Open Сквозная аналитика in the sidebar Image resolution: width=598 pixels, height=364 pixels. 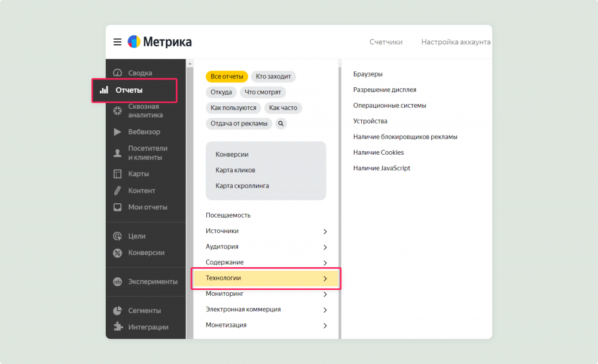click(x=146, y=111)
